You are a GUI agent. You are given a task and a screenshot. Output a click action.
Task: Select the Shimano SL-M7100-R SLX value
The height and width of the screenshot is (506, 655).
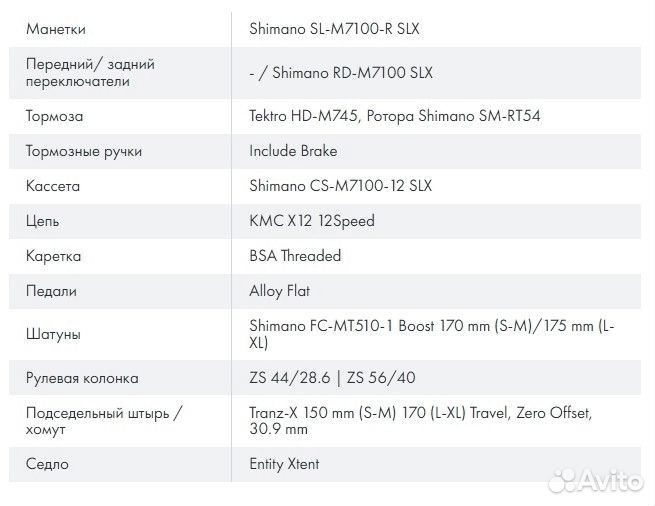(334, 29)
